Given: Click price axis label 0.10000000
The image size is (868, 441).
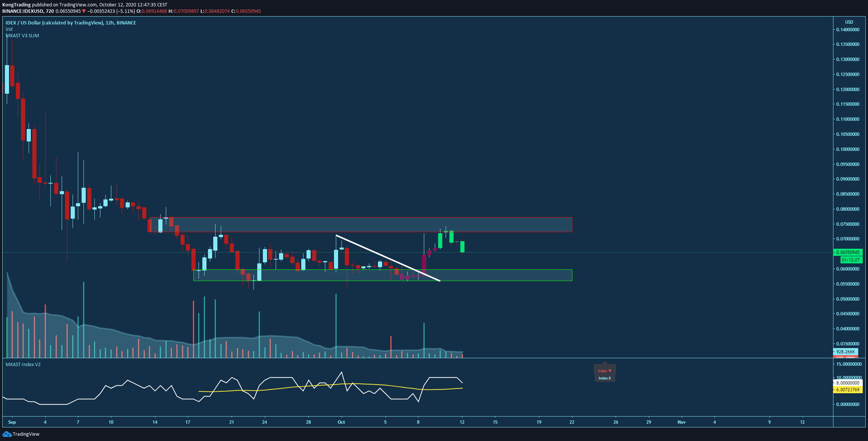Looking at the screenshot, I should [x=848, y=149].
